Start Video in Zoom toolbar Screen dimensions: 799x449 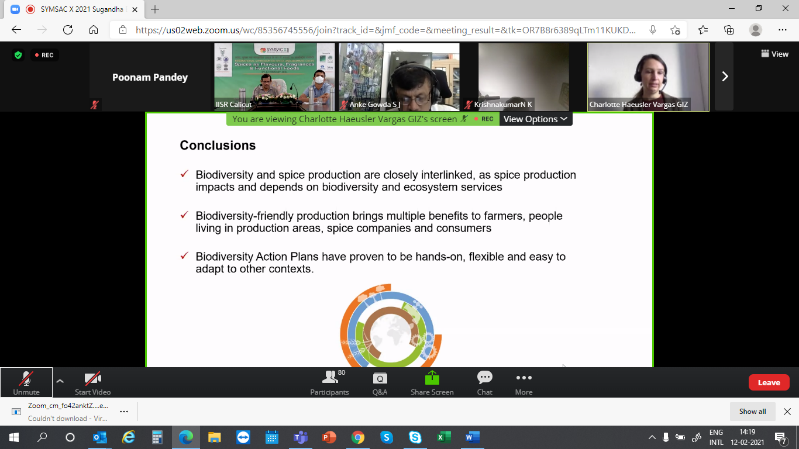[x=92, y=382]
